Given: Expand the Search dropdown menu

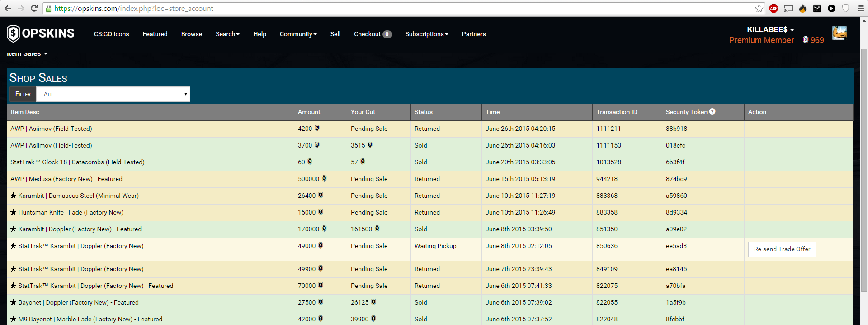Looking at the screenshot, I should click(227, 34).
